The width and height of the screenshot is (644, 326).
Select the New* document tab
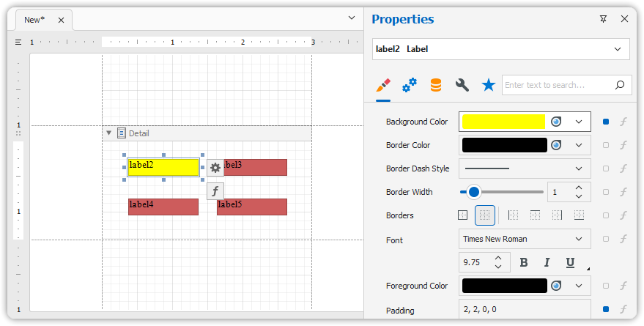34,20
